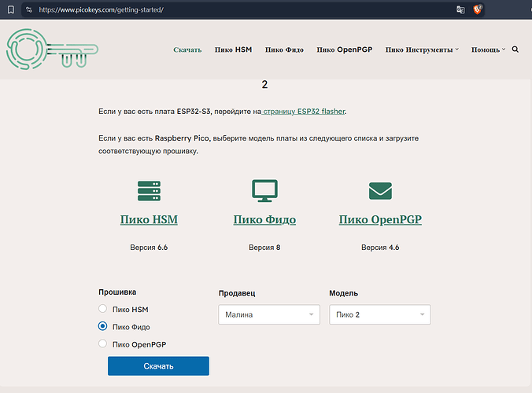Screen dimensions: 532x393
Task: Click the browser address bar URL
Action: pyautogui.click(x=101, y=9)
